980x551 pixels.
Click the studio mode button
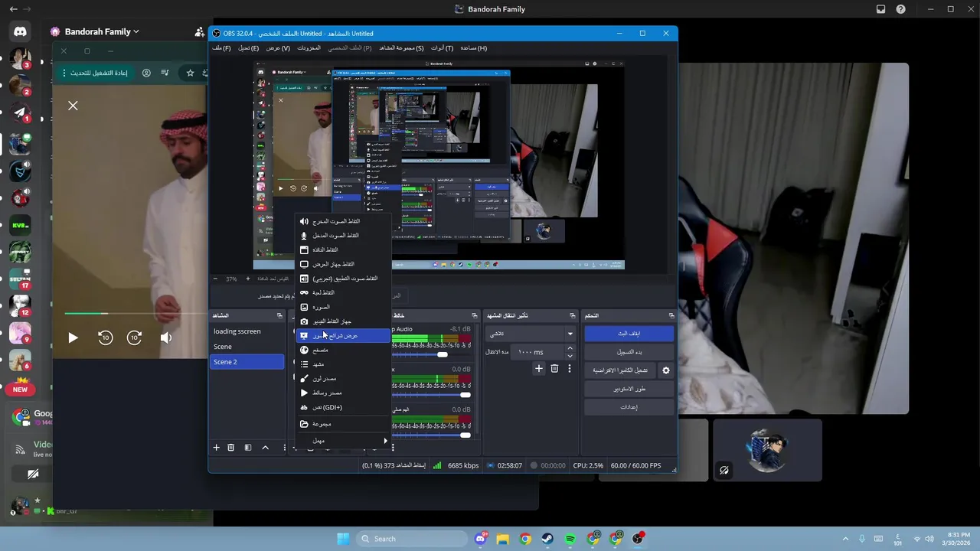pyautogui.click(x=629, y=389)
